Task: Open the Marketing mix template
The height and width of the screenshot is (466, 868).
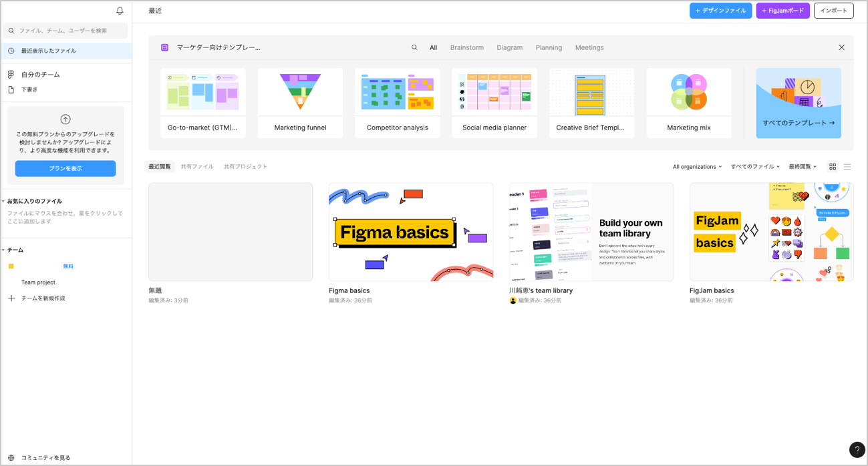Action: (689, 103)
